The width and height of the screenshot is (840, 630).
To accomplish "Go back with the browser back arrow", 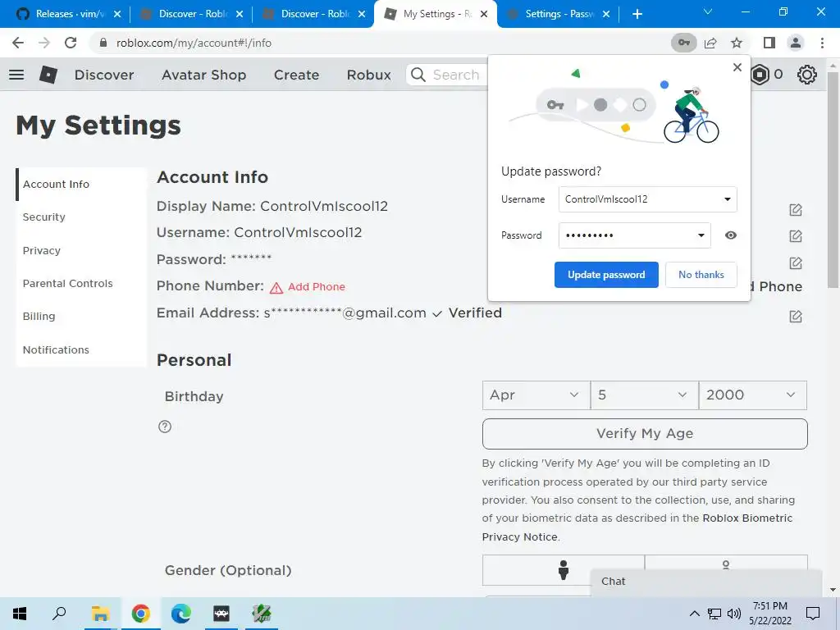I will tap(18, 43).
